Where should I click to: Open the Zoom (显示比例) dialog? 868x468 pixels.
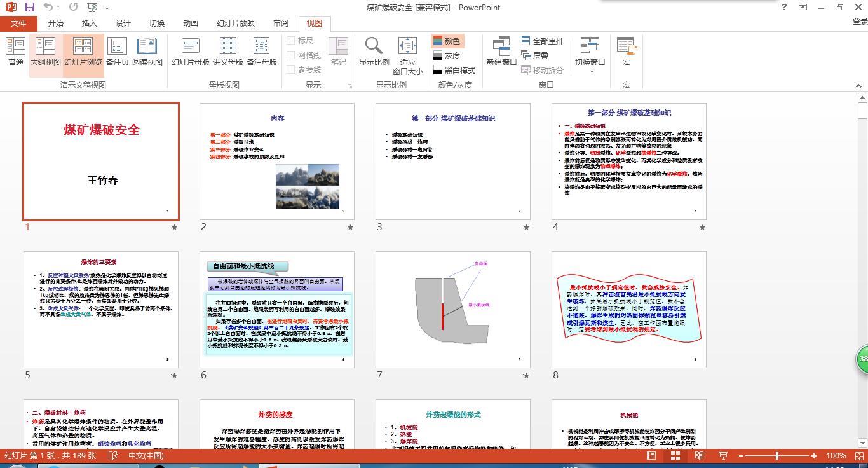(x=374, y=52)
